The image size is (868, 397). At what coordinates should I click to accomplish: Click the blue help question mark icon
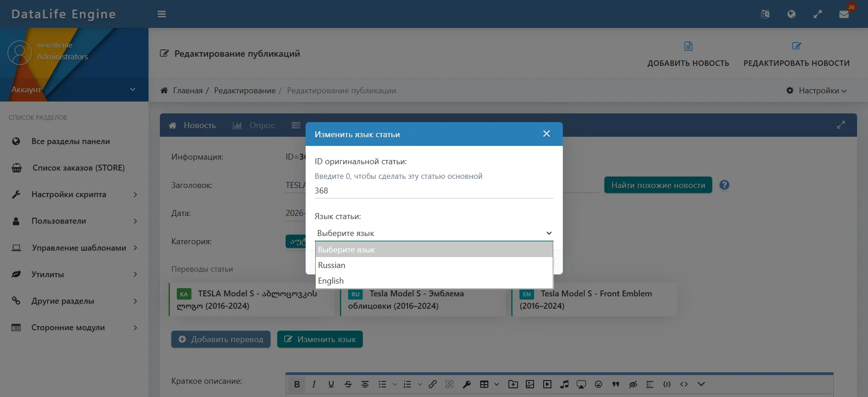point(724,185)
